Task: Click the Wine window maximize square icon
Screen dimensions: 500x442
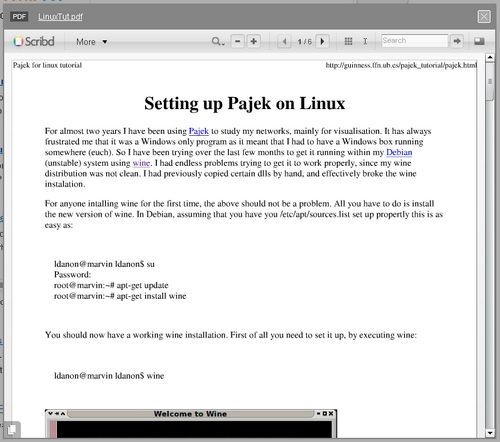Action: coord(325,414)
